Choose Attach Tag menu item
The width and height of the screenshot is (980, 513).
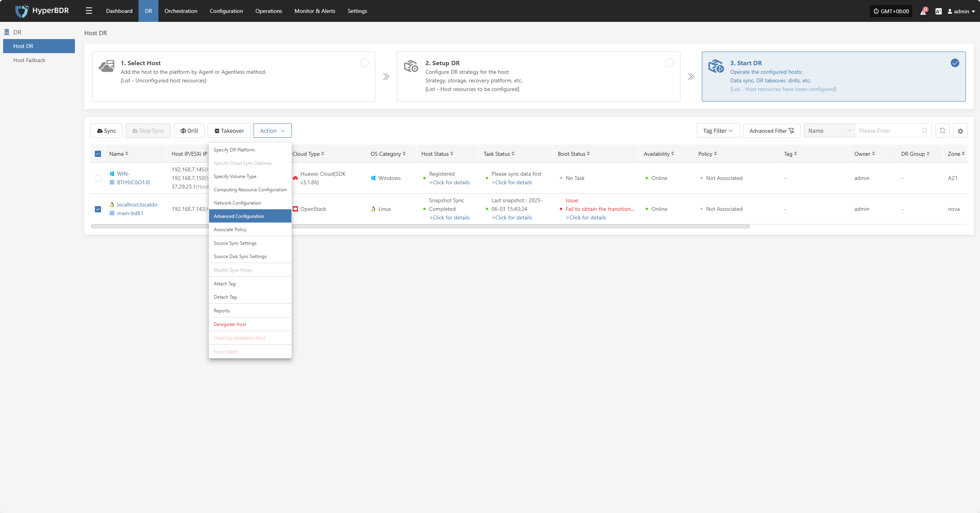pos(250,284)
